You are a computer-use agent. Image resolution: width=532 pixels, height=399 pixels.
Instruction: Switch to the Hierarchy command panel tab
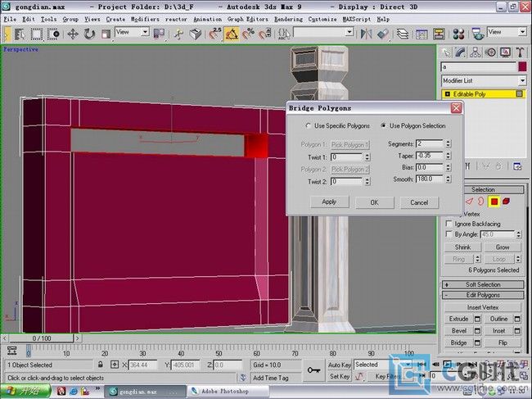475,52
